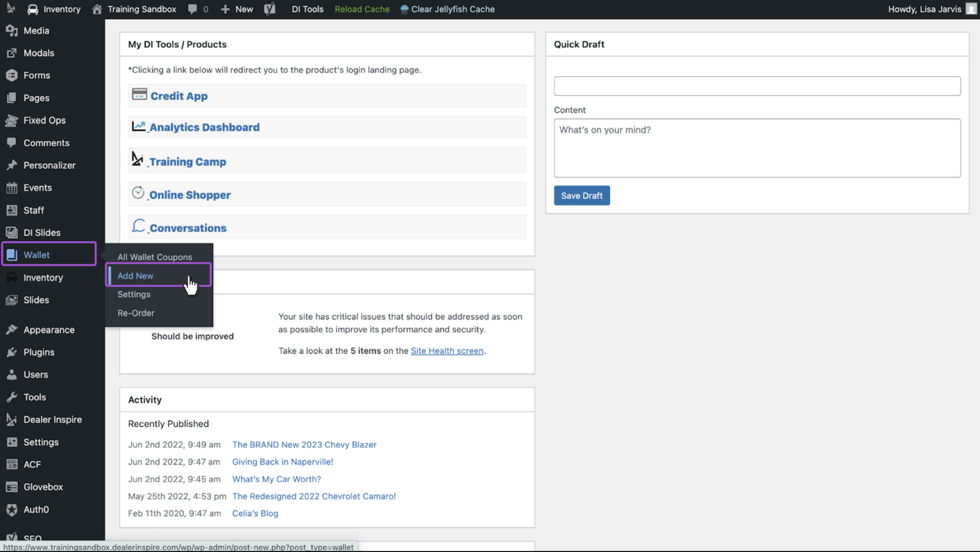
Task: Open Giving Back in Naperville! post
Action: pyautogui.click(x=283, y=462)
